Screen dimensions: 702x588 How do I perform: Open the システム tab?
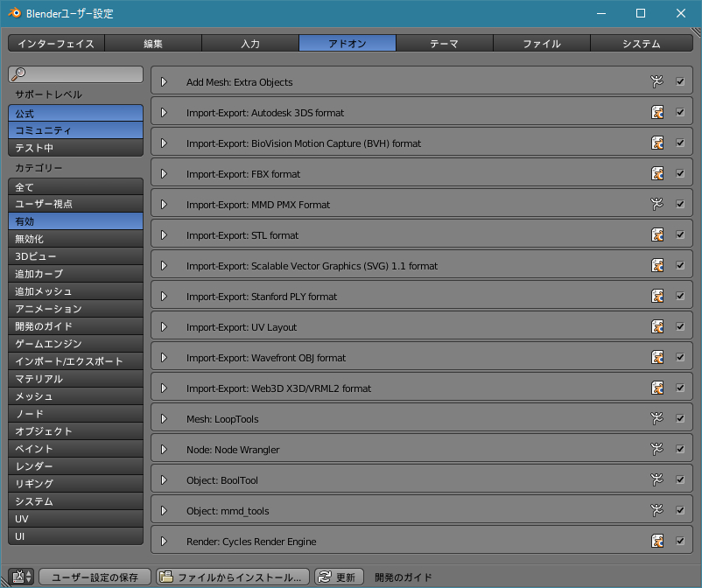pos(641,44)
